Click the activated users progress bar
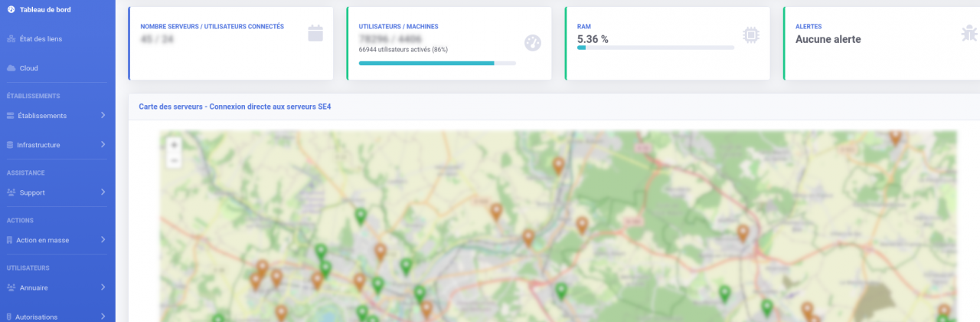This screenshot has width=980, height=322. (x=436, y=63)
